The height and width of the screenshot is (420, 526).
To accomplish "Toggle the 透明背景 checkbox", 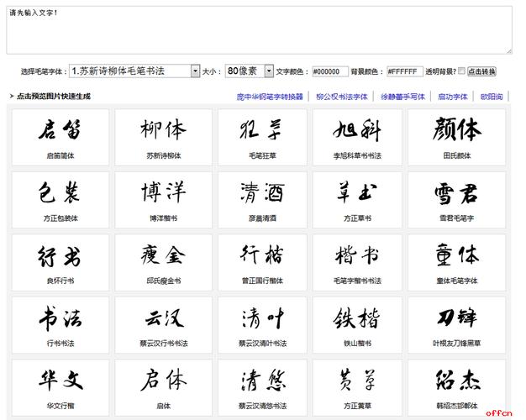I will (461, 71).
